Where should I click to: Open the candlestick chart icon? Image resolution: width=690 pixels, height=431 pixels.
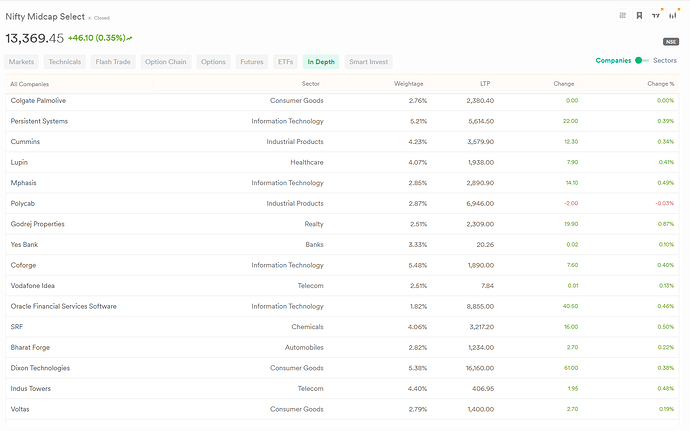click(x=672, y=15)
